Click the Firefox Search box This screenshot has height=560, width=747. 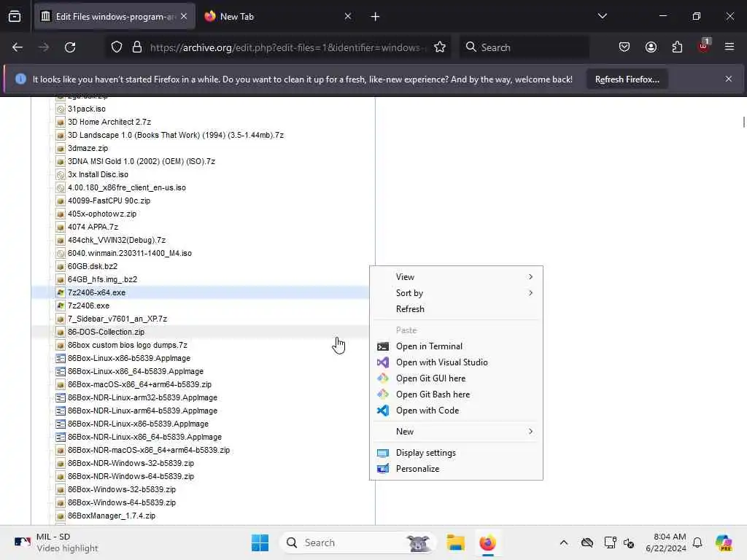click(x=524, y=47)
